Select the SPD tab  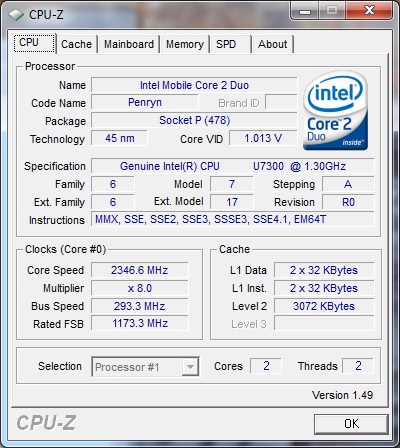(230, 44)
